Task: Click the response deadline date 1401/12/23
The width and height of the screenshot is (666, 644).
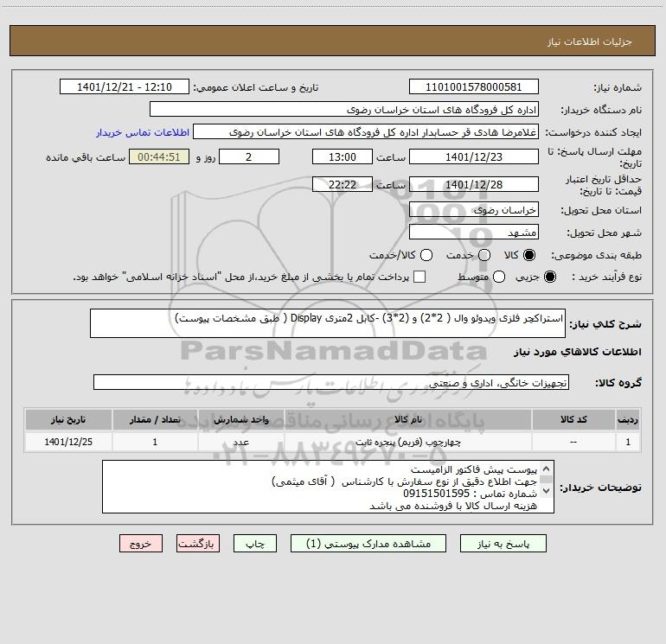Action: click(474, 156)
